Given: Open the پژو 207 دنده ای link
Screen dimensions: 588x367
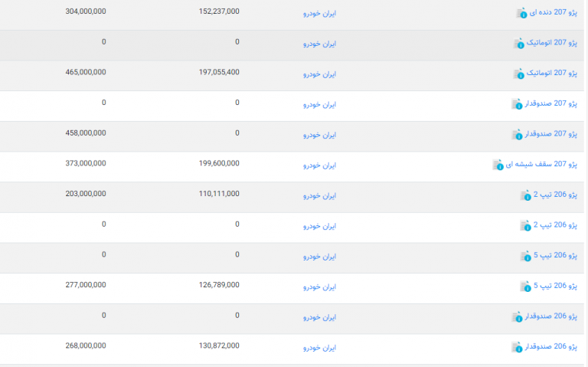Looking at the screenshot, I should (553, 12).
